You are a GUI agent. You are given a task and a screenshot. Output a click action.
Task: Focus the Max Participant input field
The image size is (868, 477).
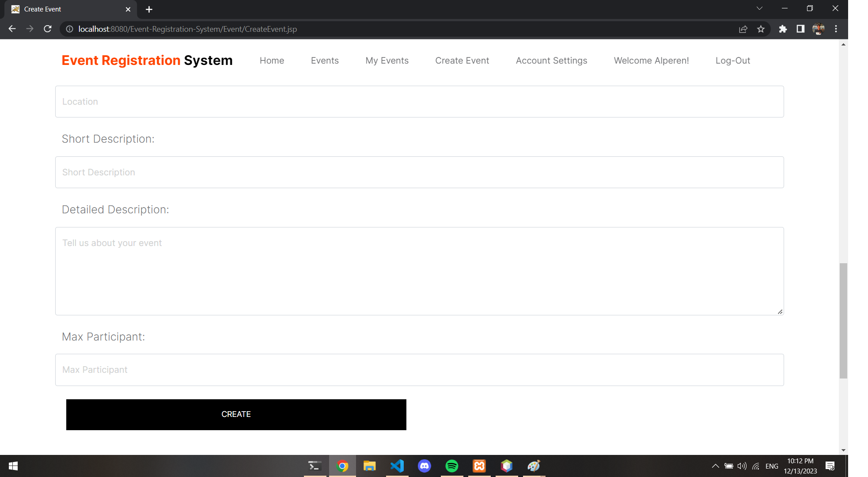[419, 370]
